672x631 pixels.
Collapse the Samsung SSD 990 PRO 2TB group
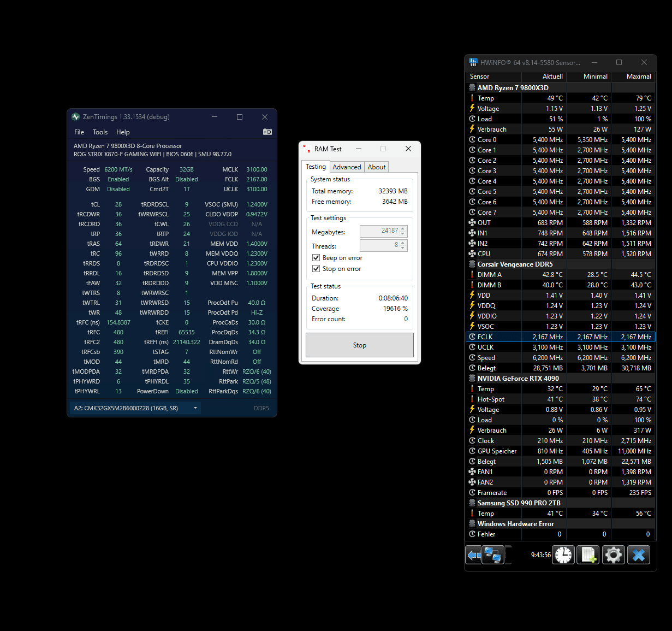coord(472,503)
